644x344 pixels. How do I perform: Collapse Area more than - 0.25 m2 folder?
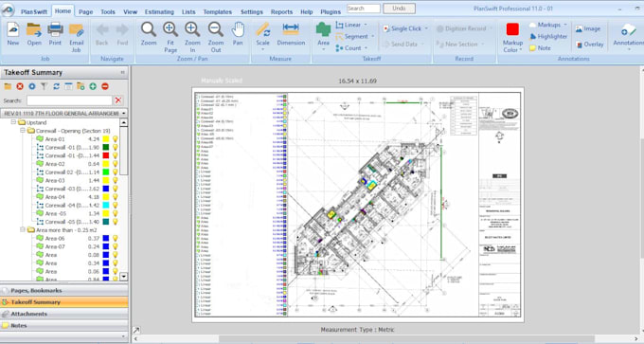pos(23,229)
